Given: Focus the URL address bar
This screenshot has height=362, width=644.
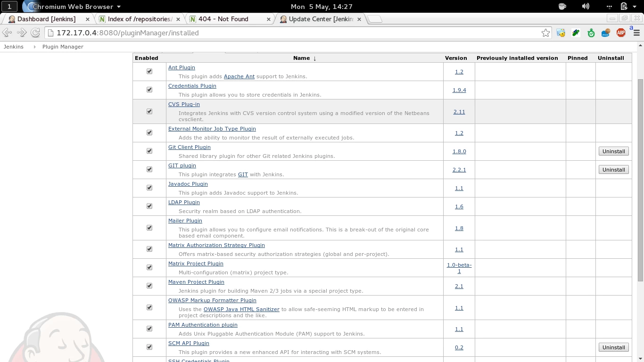Looking at the screenshot, I should [297, 33].
